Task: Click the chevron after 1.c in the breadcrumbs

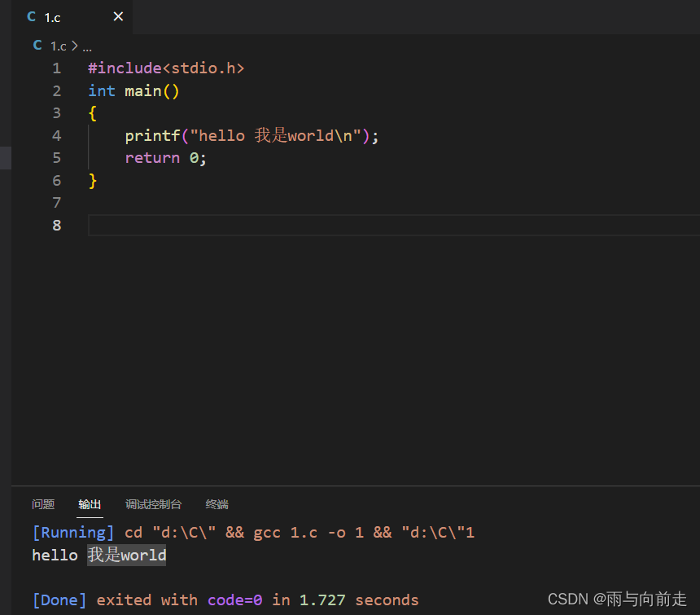Action: [74, 46]
